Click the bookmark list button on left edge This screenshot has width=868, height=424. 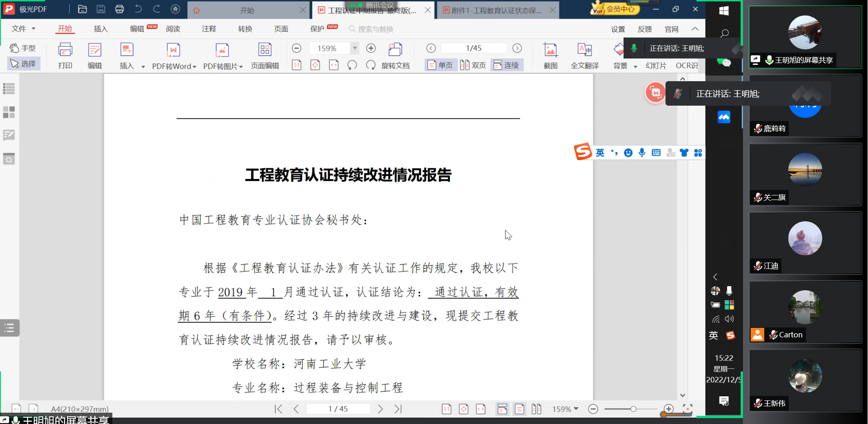pos(10,328)
